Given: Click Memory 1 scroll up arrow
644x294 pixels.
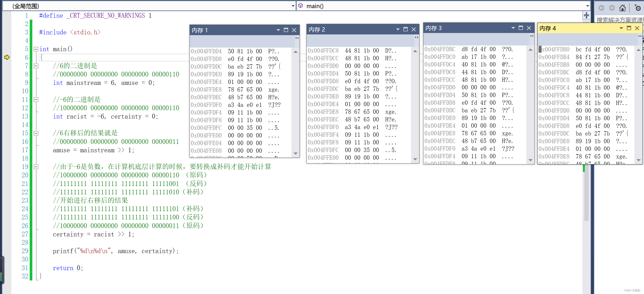Looking at the screenshot, I should coord(296,52).
